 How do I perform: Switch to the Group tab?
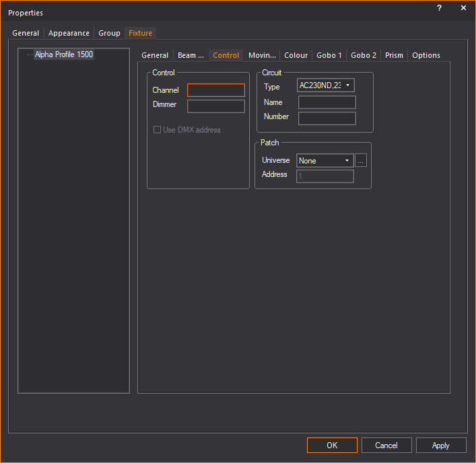click(109, 33)
